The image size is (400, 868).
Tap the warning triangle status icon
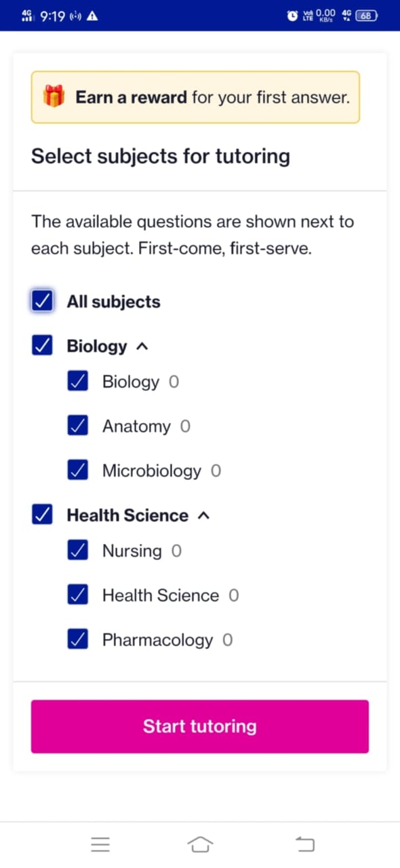[93, 15]
